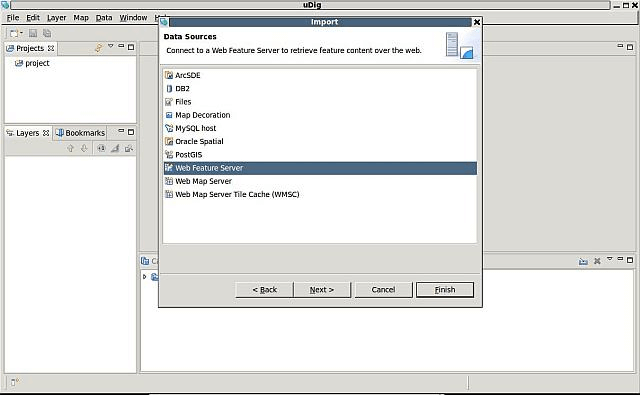This screenshot has height=395, width=640.
Task: Open the Data menu
Action: click(x=104, y=18)
